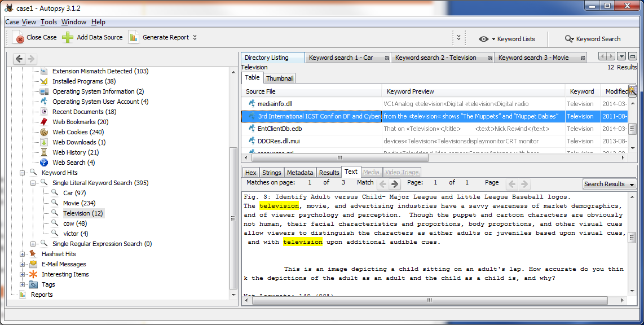The height and width of the screenshot is (325, 644).
Task: Close the Keyword search 1 - Car tab
Action: [387, 57]
